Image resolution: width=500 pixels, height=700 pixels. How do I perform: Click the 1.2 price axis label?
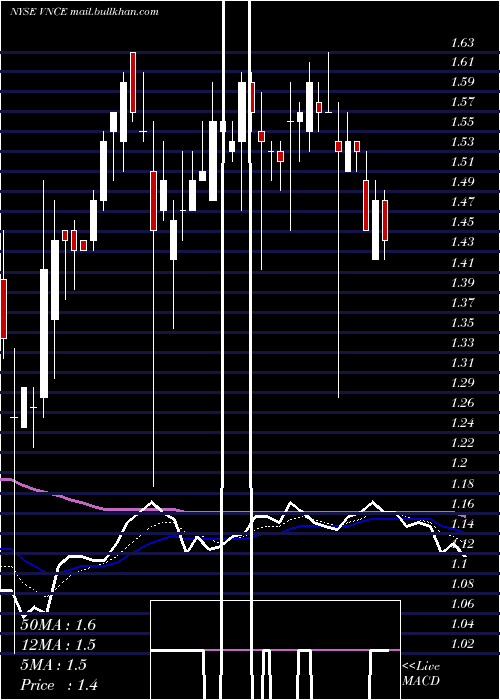pos(459,463)
